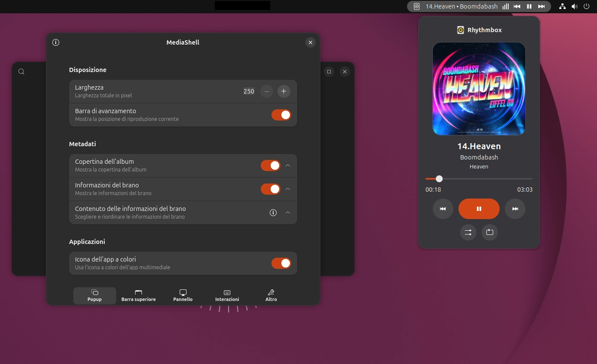The image size is (597, 364).
Task: Click the Rhythmbox app icon in popup
Action: pos(461,30)
